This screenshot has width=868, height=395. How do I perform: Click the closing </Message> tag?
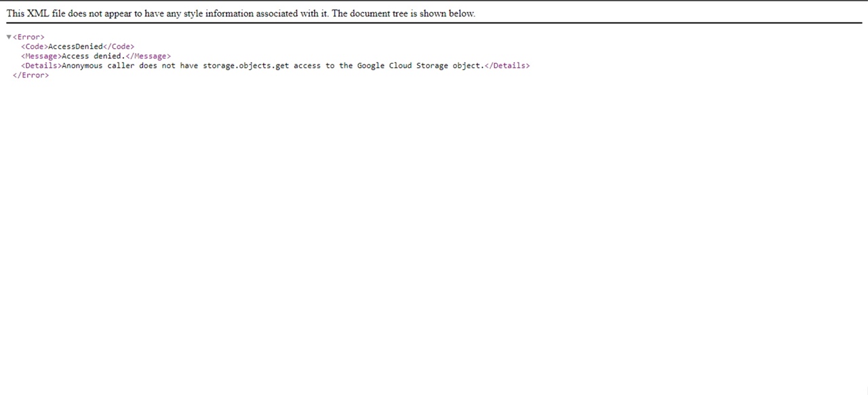(148, 56)
